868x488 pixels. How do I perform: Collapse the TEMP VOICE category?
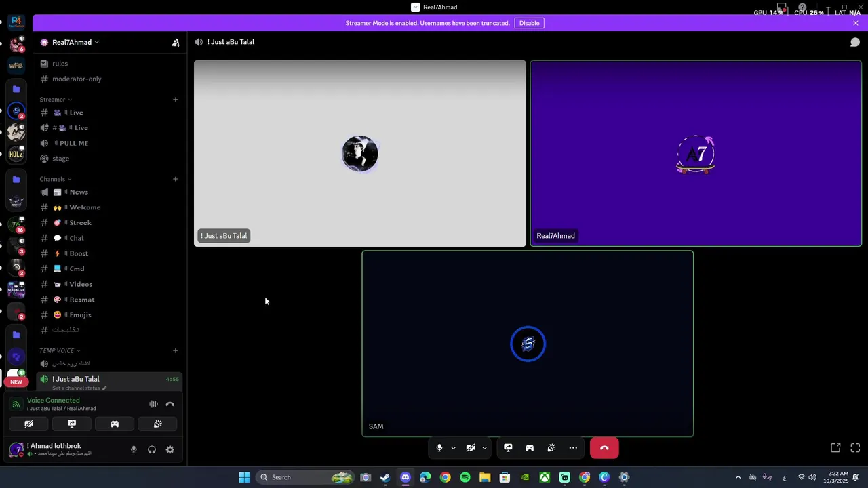(60, 350)
